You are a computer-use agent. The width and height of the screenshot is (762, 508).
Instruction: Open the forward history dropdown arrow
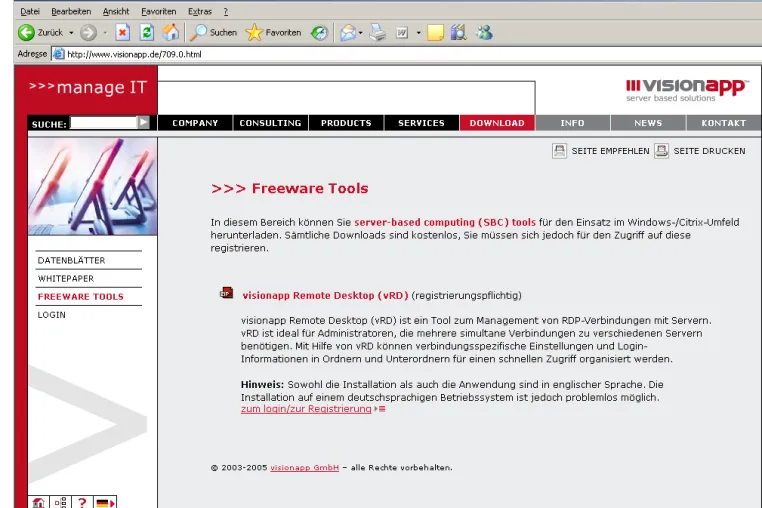tap(105, 33)
